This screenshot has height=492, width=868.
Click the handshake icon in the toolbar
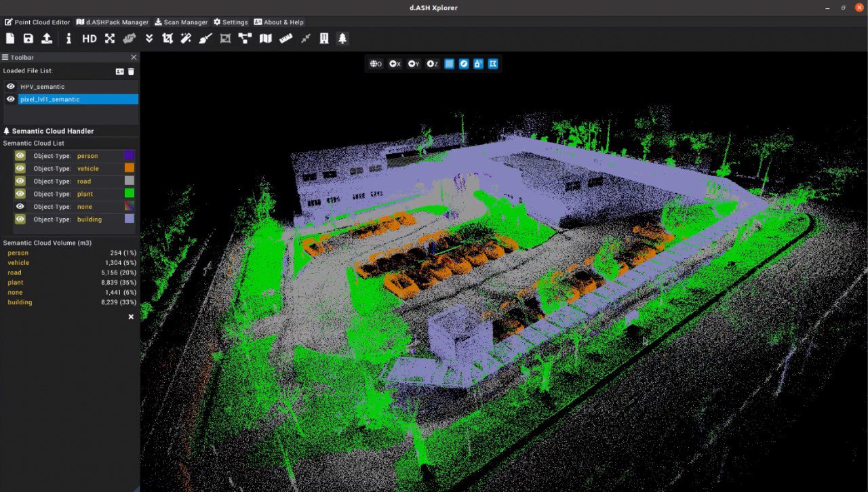coord(129,39)
